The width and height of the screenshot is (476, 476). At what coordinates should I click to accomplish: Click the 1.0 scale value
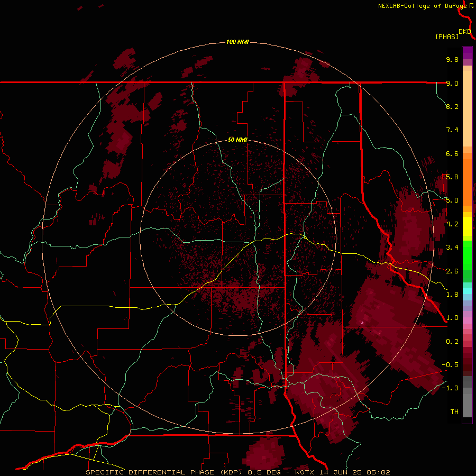coord(452,318)
